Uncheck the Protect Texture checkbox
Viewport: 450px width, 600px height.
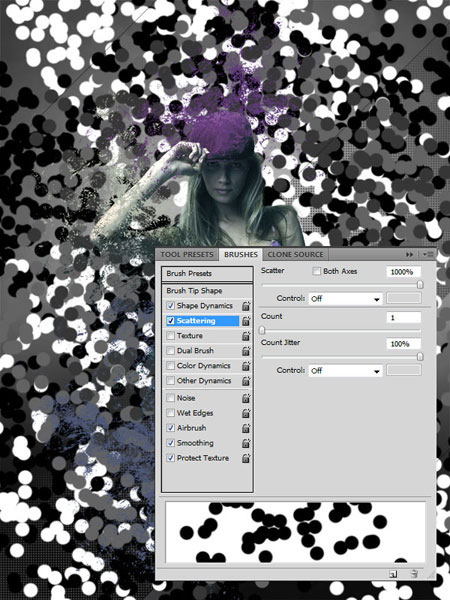pos(171,458)
